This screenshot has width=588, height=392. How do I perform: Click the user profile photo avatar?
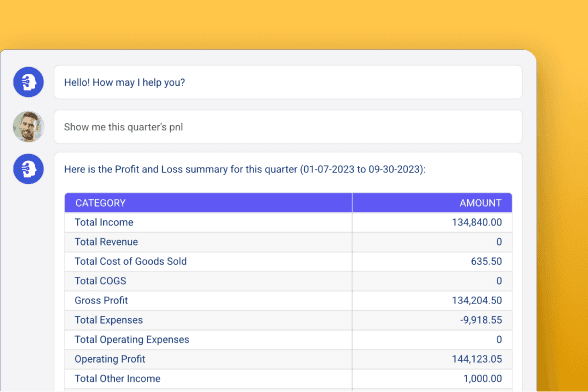point(28,126)
